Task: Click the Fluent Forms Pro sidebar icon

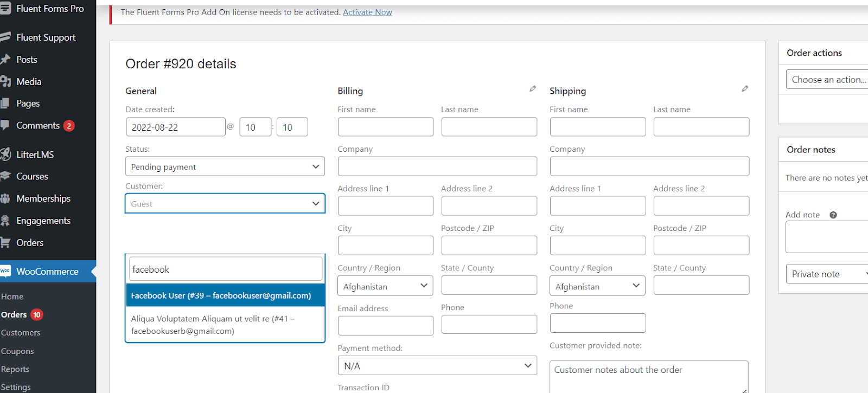Action: pyautogui.click(x=5, y=9)
